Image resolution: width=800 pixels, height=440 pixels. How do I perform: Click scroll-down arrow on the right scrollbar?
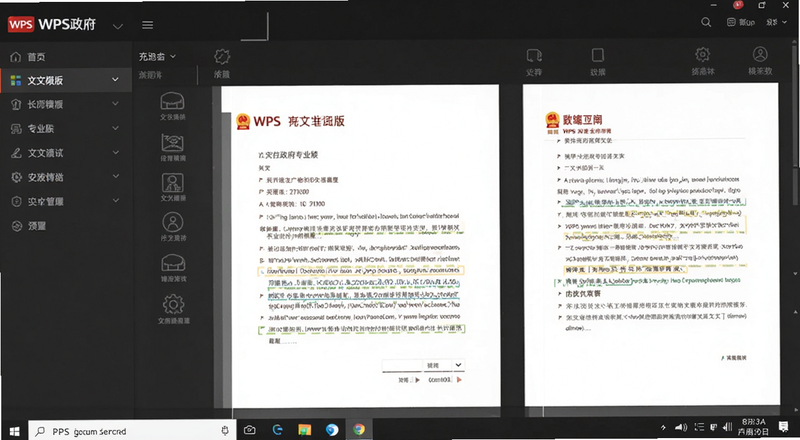click(x=795, y=274)
